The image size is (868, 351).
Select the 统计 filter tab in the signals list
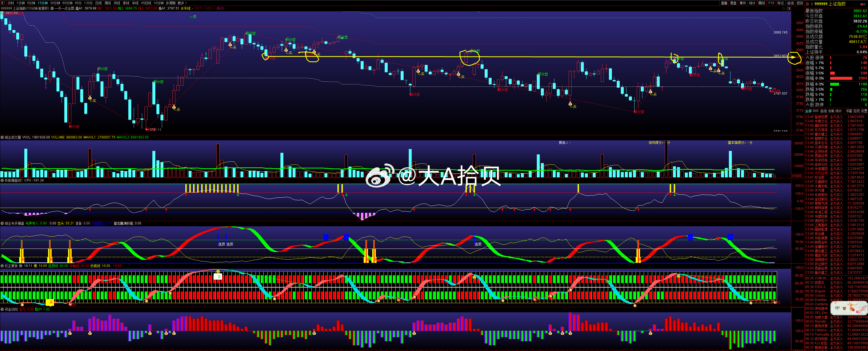click(x=839, y=111)
